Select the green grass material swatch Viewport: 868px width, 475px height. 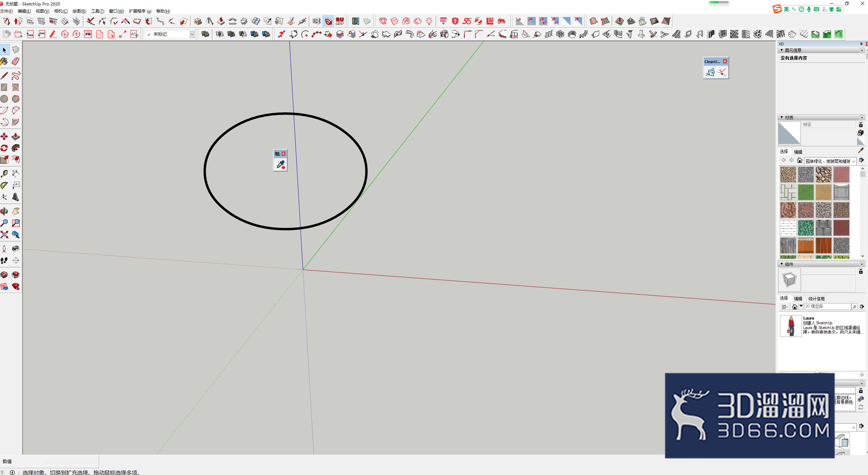click(x=806, y=192)
